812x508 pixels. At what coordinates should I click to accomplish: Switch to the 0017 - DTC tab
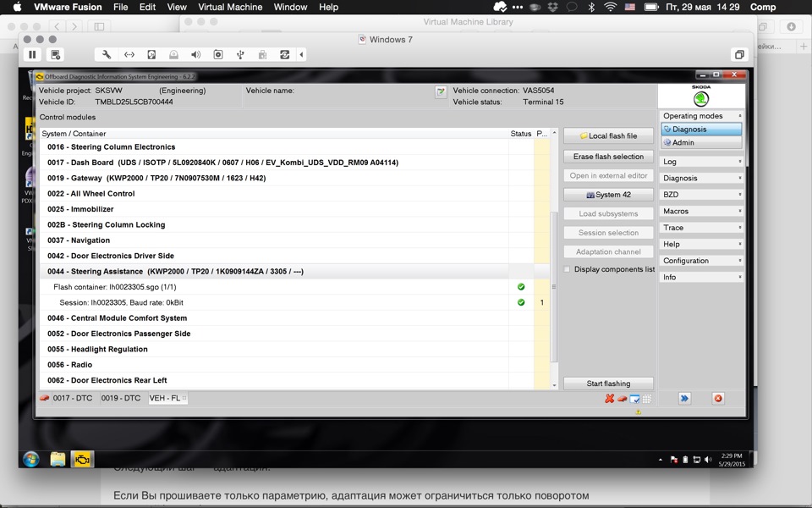(x=73, y=398)
